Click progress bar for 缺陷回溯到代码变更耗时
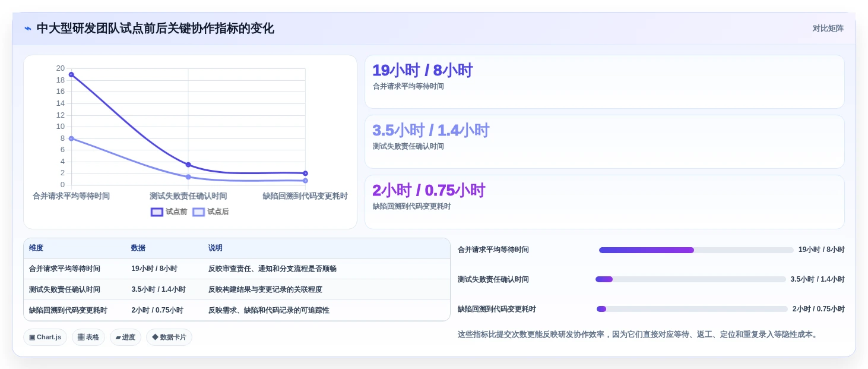Viewport: 868px width, 369px height. [x=692, y=309]
